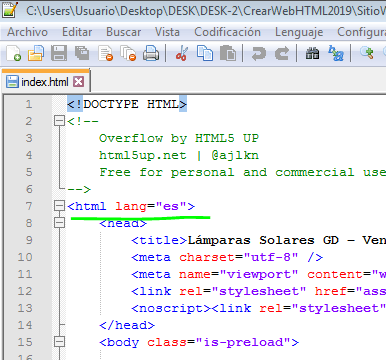Paste from clipboard toolbar icon

click(228, 53)
